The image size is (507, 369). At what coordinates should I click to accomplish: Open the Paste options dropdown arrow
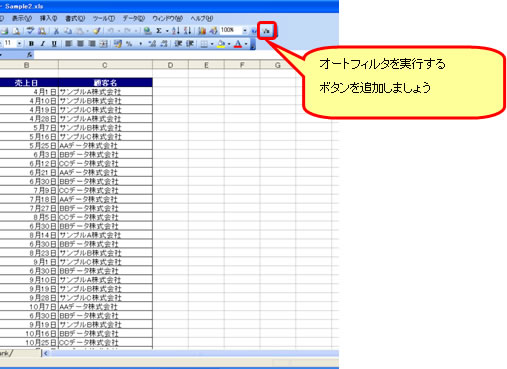87,31
